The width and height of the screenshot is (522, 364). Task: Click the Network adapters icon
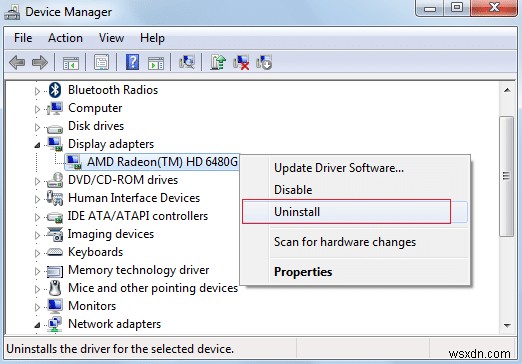55,324
